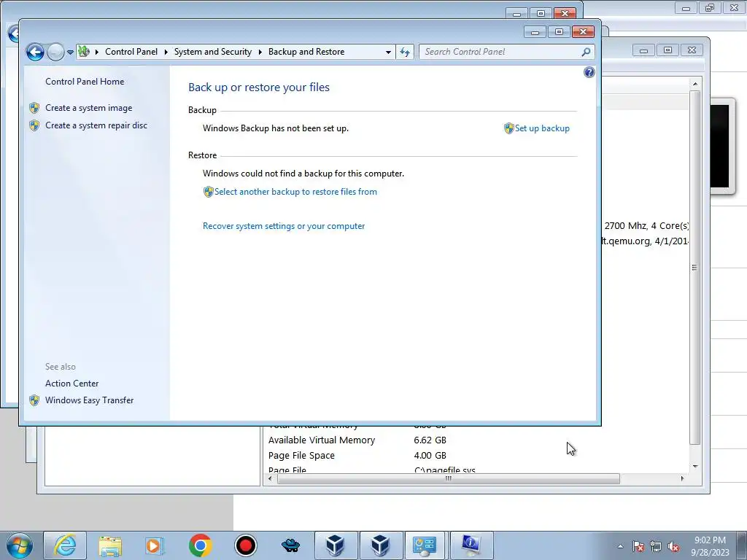Click 'Windows could not find a backup' text

(303, 174)
